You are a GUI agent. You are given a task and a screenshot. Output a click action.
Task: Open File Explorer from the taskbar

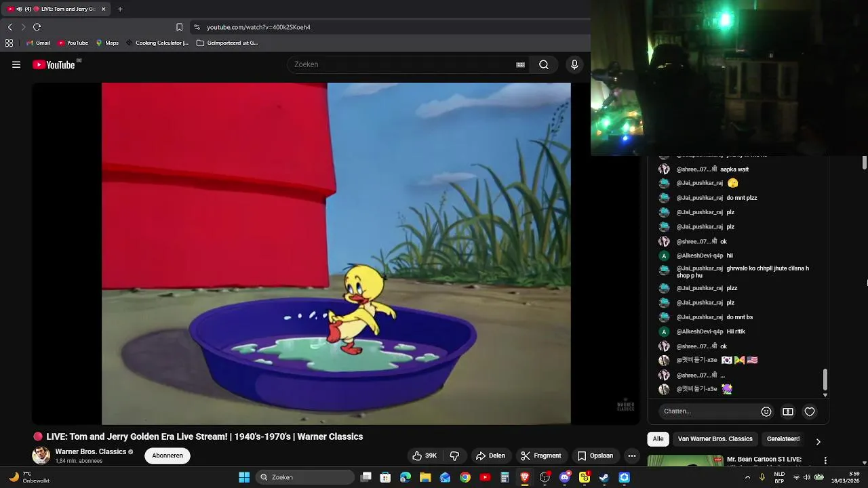tap(425, 477)
